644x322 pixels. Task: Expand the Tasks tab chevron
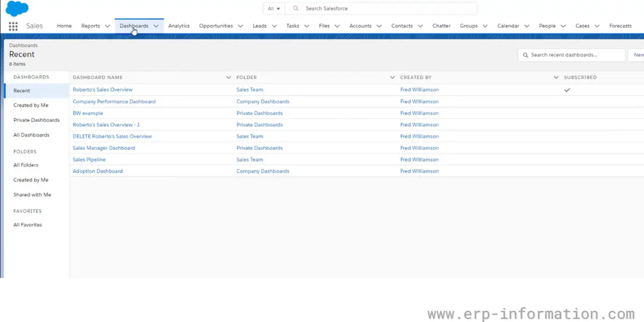tap(306, 26)
